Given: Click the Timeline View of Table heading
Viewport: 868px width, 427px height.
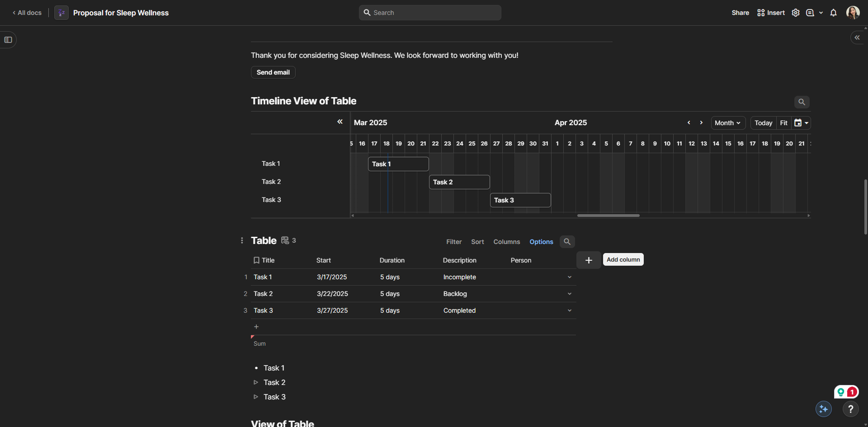Looking at the screenshot, I should (x=304, y=101).
